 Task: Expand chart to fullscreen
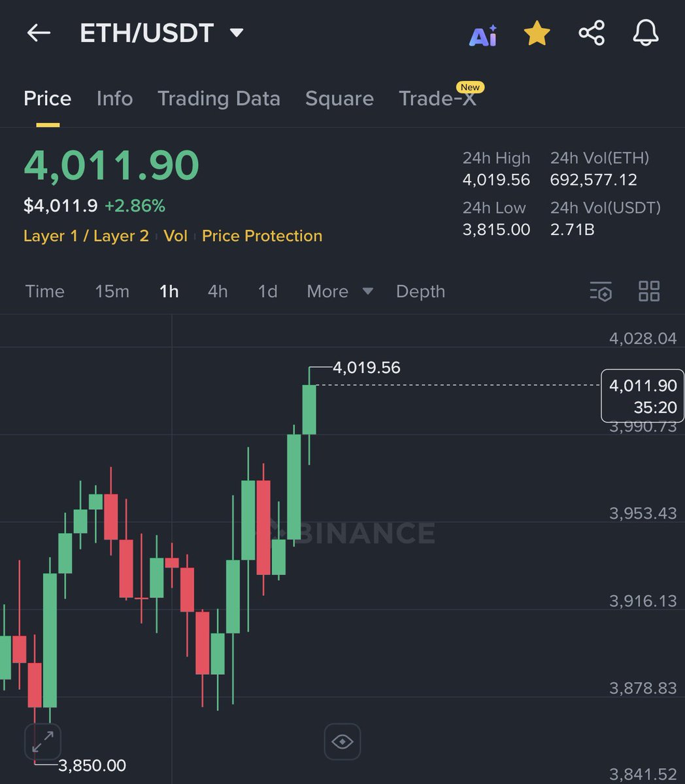click(43, 742)
